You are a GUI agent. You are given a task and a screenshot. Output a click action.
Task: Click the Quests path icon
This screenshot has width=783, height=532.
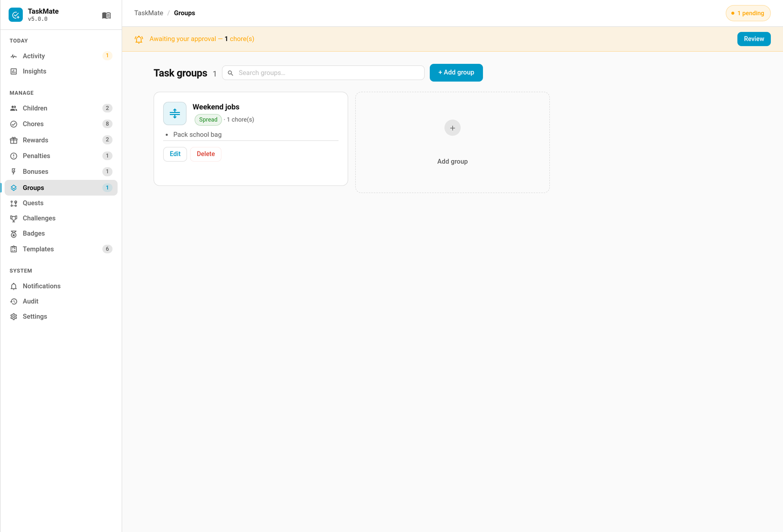14,203
